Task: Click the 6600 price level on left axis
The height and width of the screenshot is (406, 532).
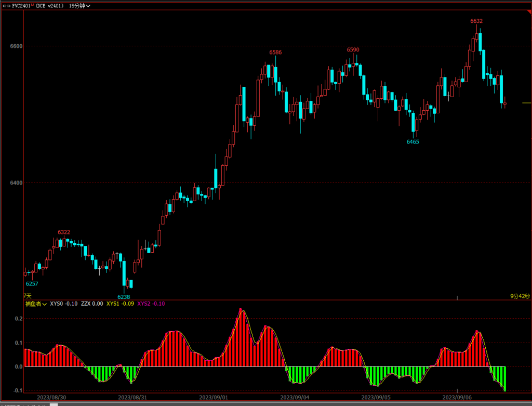Action: pos(16,46)
